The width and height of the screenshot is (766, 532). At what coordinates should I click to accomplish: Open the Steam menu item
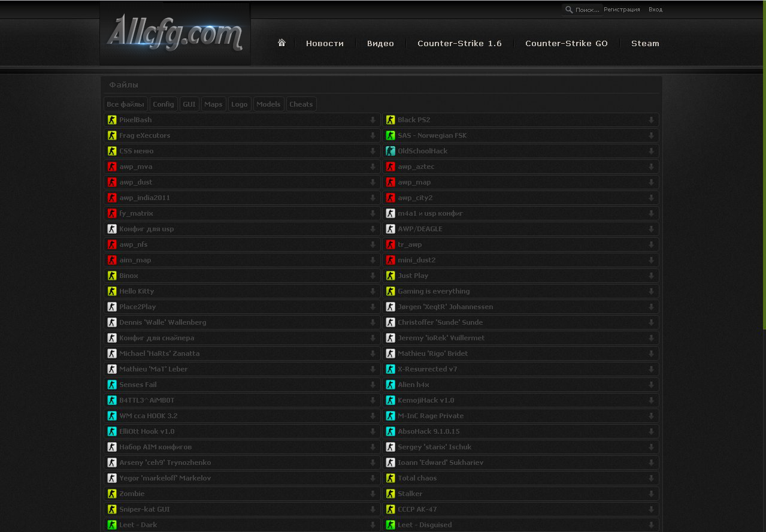(x=645, y=43)
